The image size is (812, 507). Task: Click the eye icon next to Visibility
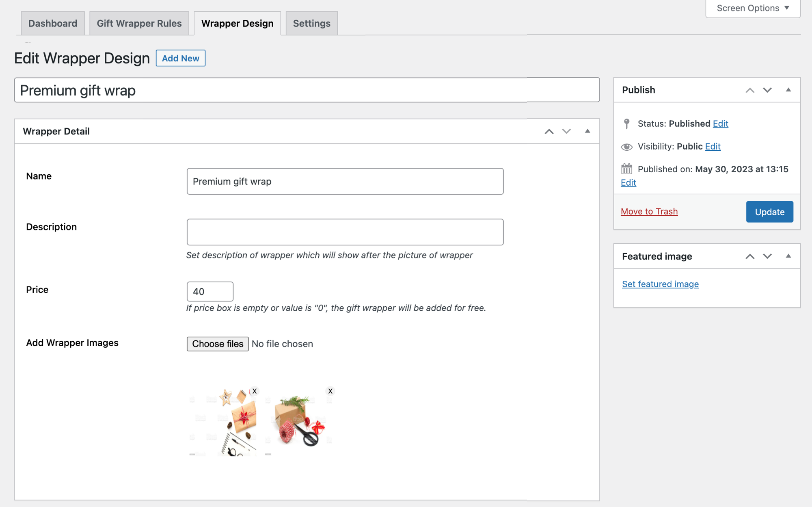626,147
